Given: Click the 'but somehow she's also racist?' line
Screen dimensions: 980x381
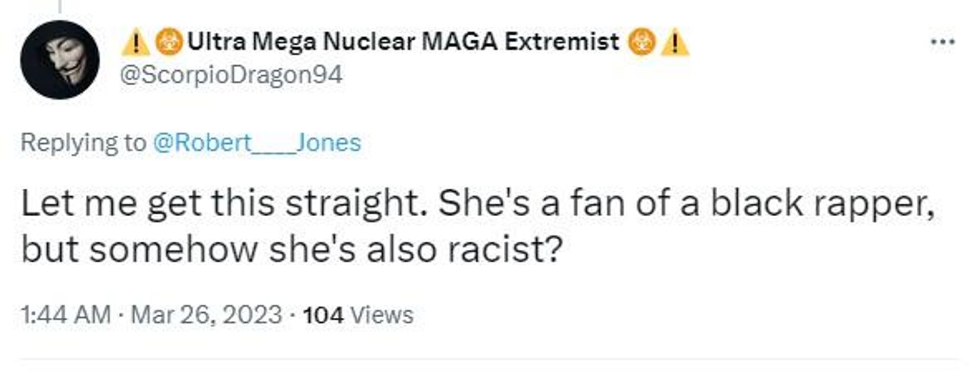Looking at the screenshot, I should pos(291,249).
